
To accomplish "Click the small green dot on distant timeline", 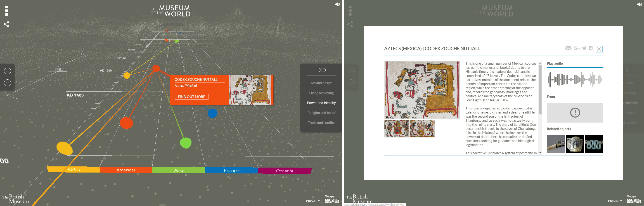I will pos(177,41).
